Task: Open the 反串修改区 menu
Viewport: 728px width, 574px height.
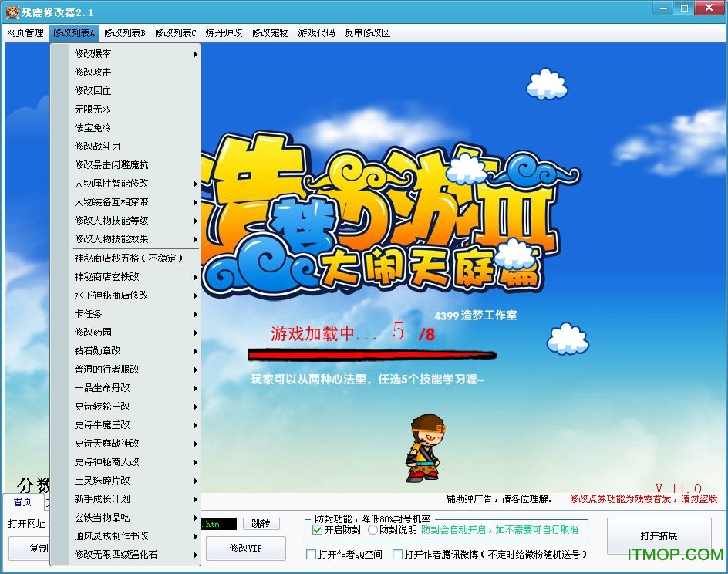Action: point(367,33)
